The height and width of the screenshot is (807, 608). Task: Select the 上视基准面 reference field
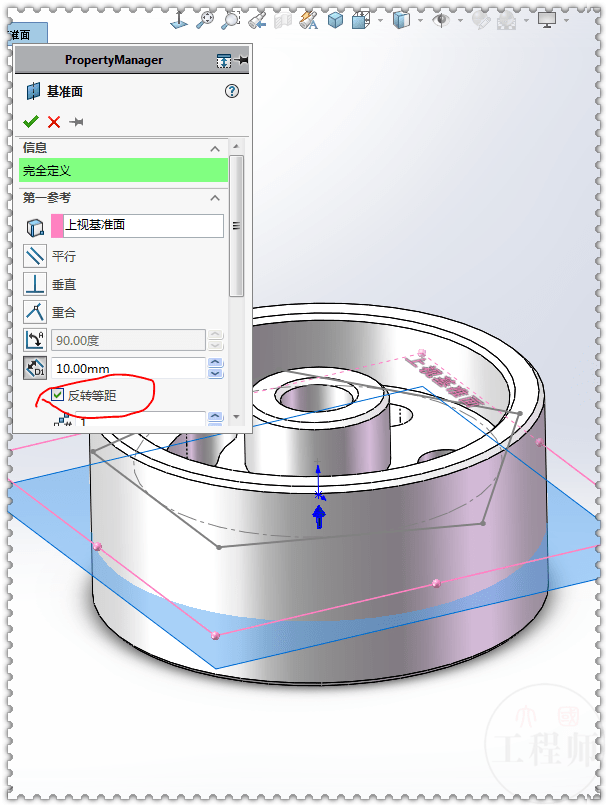pos(143,225)
